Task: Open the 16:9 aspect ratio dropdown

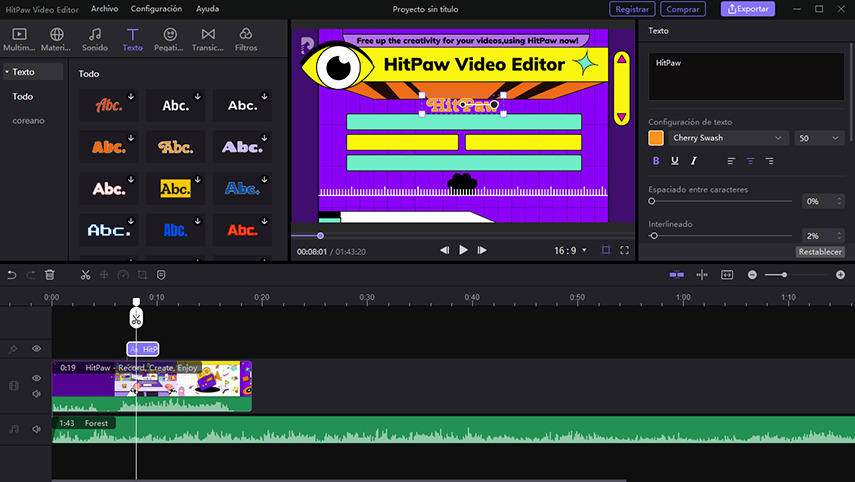Action: coord(570,250)
